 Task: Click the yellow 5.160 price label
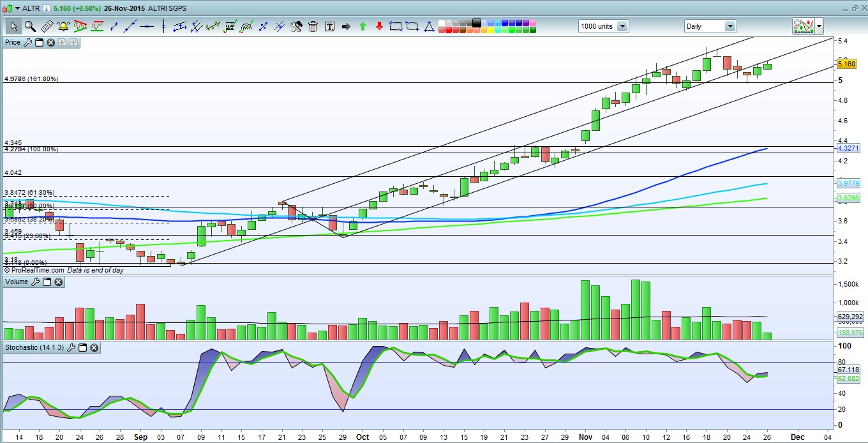coord(846,64)
